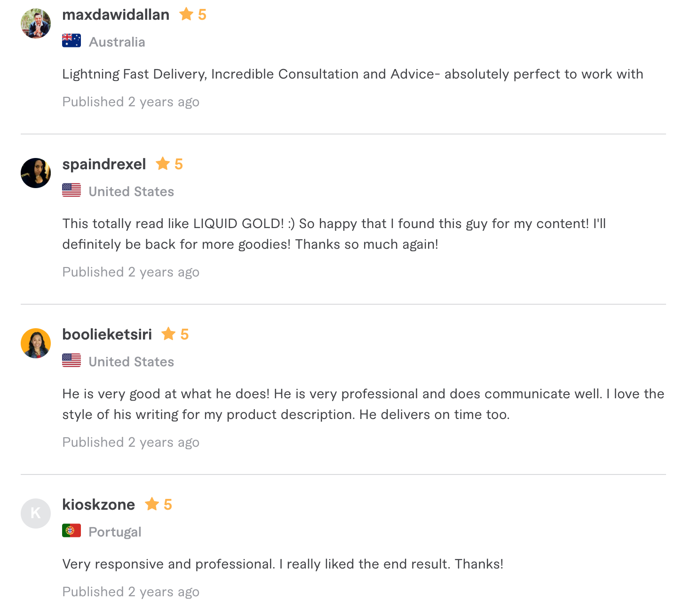This screenshot has height=616, width=683.
Task: Click star rating icon beside maxdawidallan
Action: tap(186, 14)
